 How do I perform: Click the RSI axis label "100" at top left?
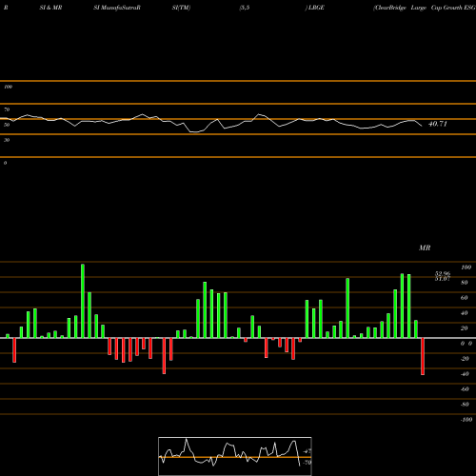click(8, 87)
